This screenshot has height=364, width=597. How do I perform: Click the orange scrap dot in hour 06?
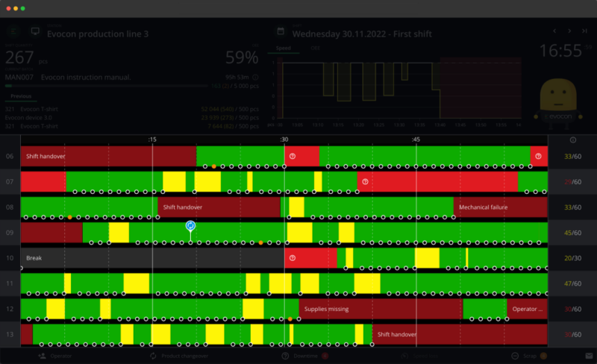214,166
